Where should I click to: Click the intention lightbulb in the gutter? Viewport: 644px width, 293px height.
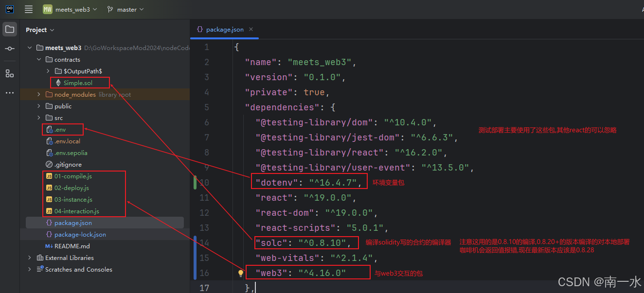pyautogui.click(x=240, y=274)
